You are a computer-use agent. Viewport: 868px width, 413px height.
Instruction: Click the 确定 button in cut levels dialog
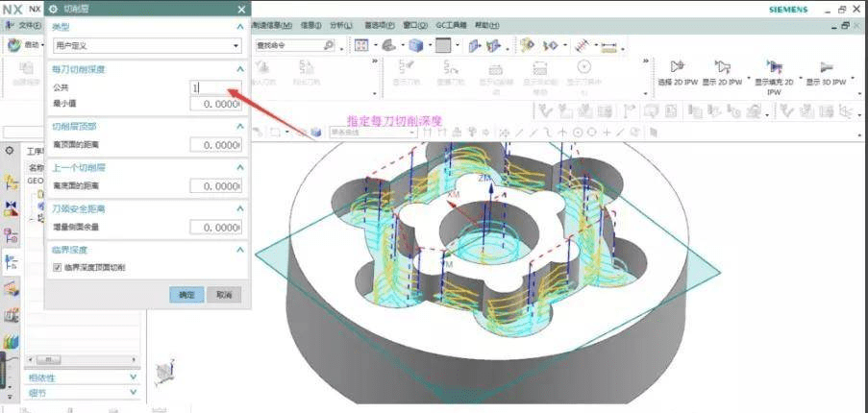(186, 295)
